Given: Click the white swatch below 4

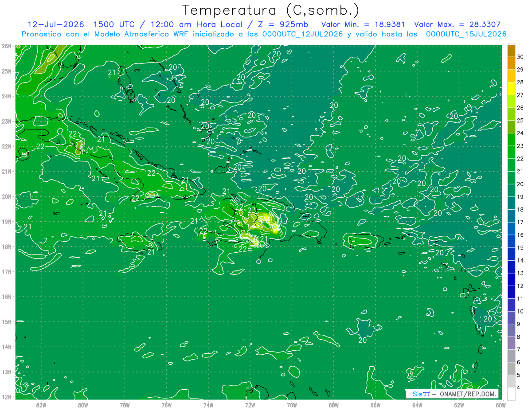Looking at the screenshot, I should pos(511,394).
